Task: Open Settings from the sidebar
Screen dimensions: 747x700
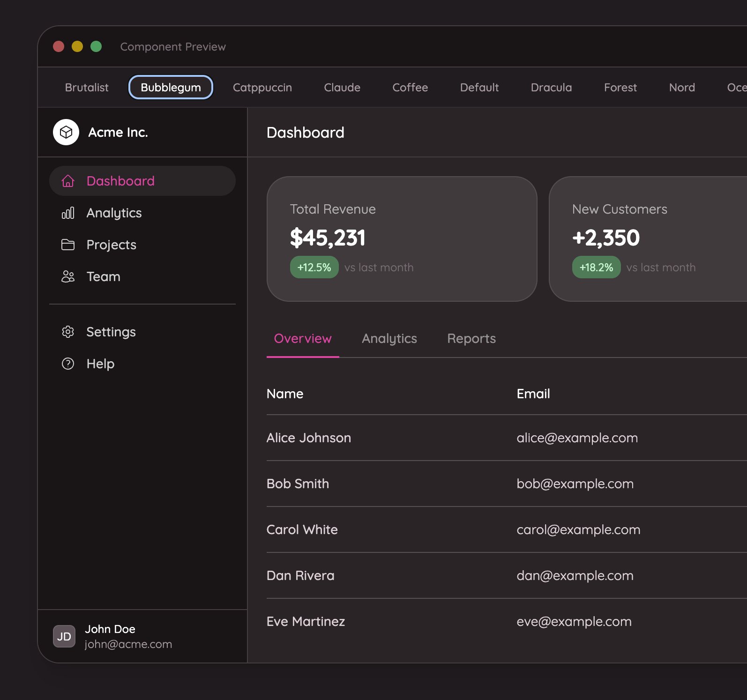Action: [142, 332]
